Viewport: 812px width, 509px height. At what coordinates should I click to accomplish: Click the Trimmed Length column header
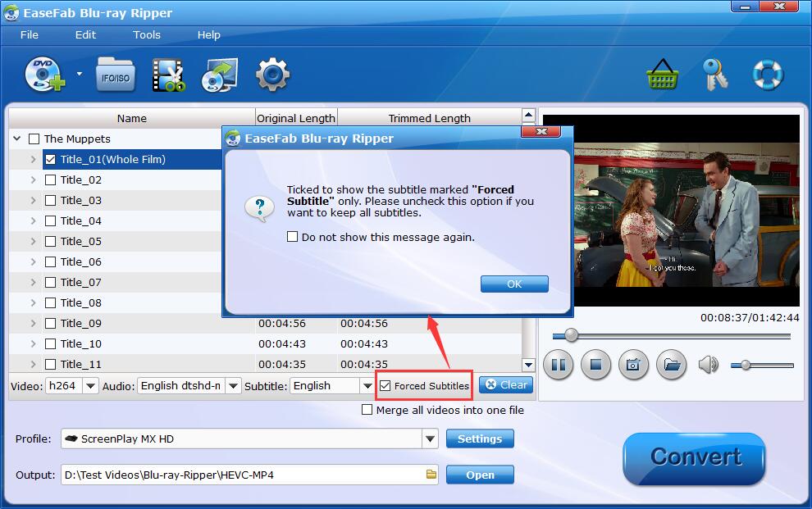pos(429,118)
